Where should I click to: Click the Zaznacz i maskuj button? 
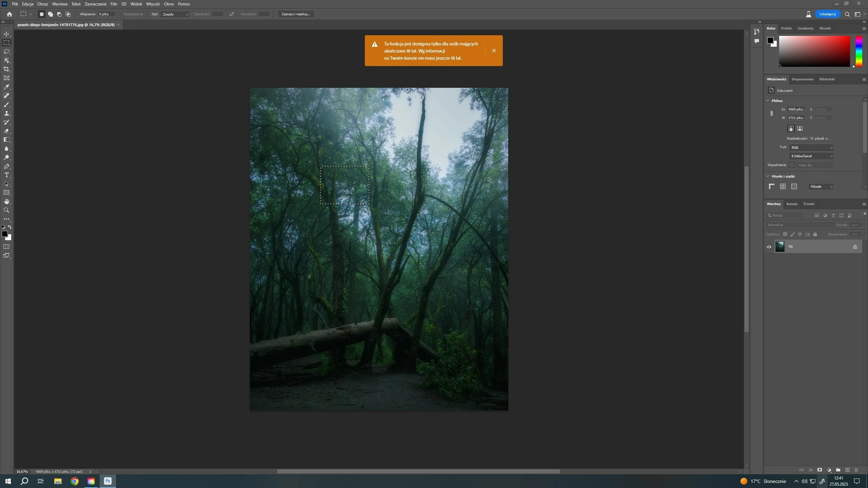click(296, 14)
